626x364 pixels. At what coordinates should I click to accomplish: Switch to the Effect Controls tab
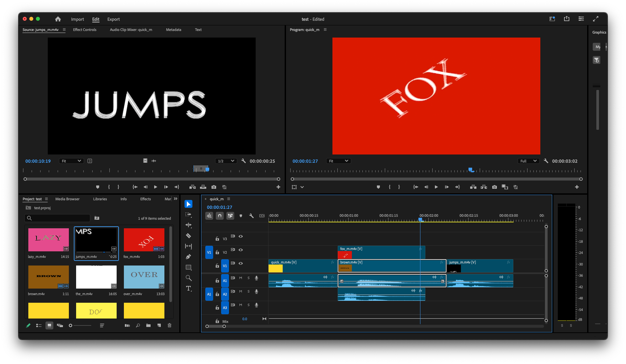pyautogui.click(x=85, y=30)
